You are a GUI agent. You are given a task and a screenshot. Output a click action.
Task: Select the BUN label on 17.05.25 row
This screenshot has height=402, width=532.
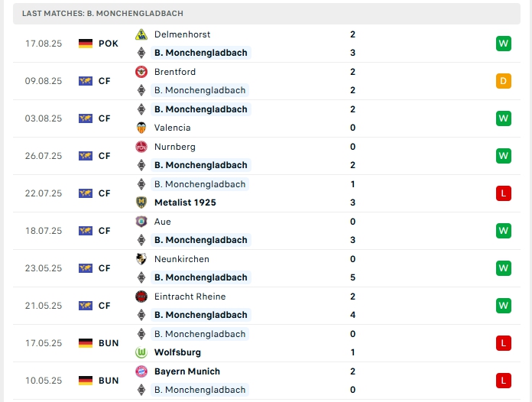pyautogui.click(x=109, y=343)
